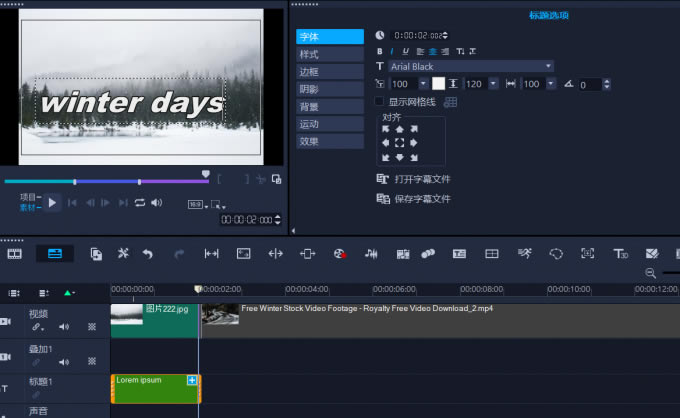The height and width of the screenshot is (418, 680).
Task: Click the zoom out magnifier on timeline
Action: pyautogui.click(x=651, y=273)
